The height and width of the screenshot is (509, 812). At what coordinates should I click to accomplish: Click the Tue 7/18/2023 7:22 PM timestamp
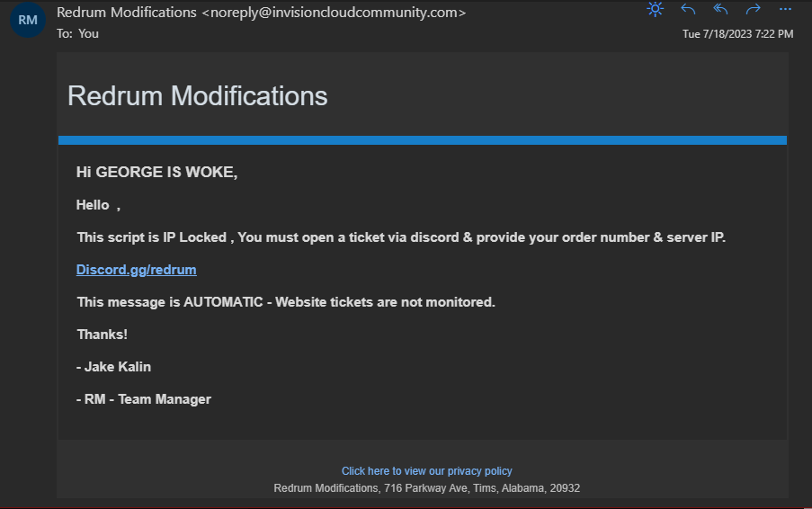click(x=737, y=34)
